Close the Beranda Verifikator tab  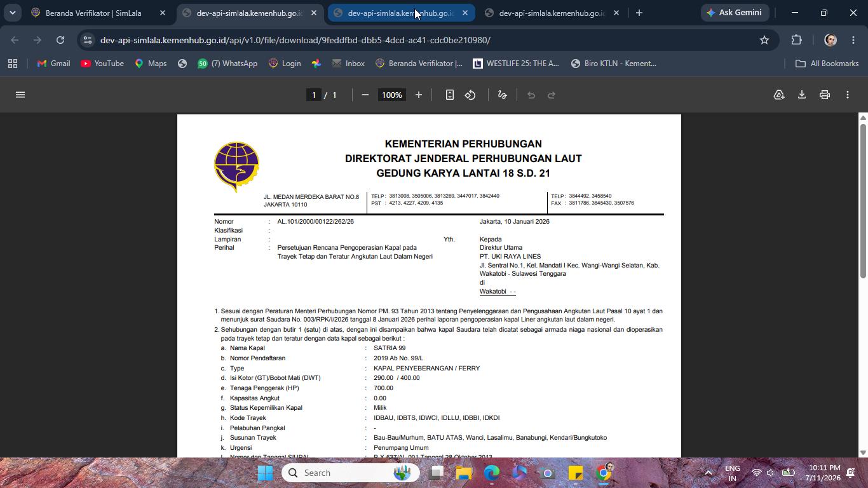tap(163, 13)
